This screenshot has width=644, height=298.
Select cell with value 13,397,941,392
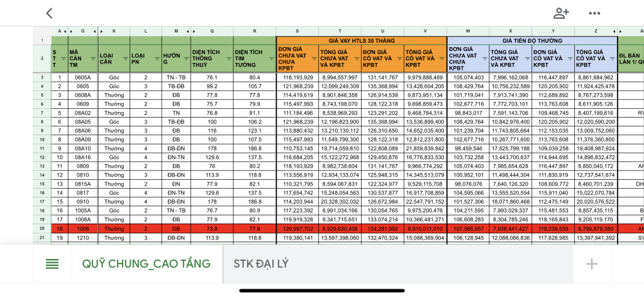tap(596, 238)
